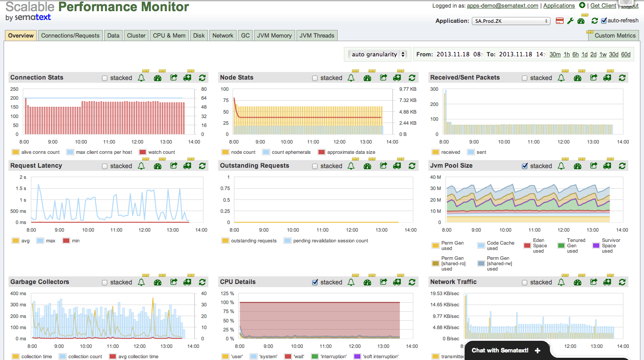Click the red watch count legend swatch
Viewport: 644px width, 360px height.
coord(143,152)
